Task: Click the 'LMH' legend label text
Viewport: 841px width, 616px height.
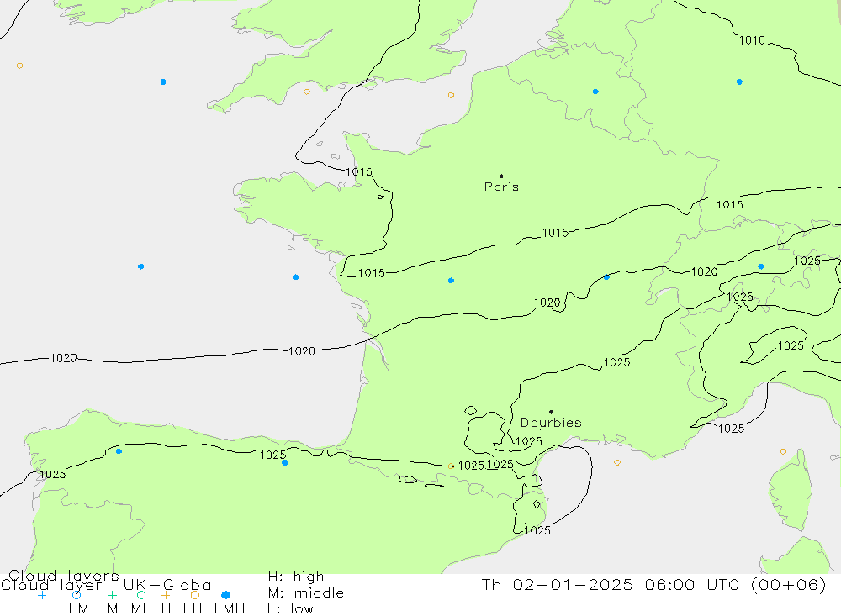Action: pos(230,609)
